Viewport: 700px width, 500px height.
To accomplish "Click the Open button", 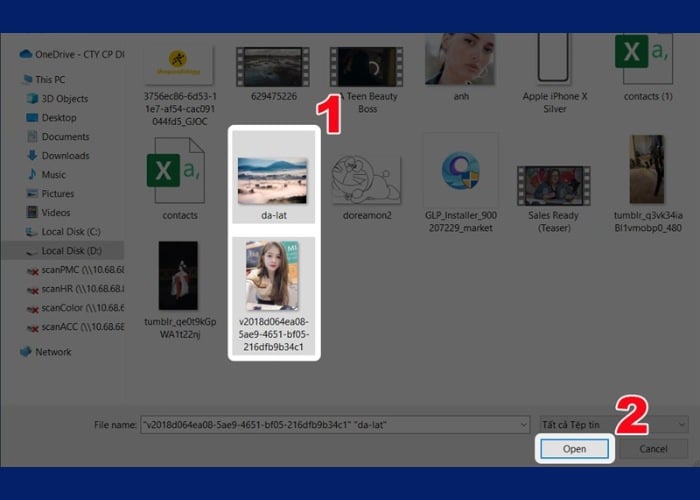I will click(574, 449).
